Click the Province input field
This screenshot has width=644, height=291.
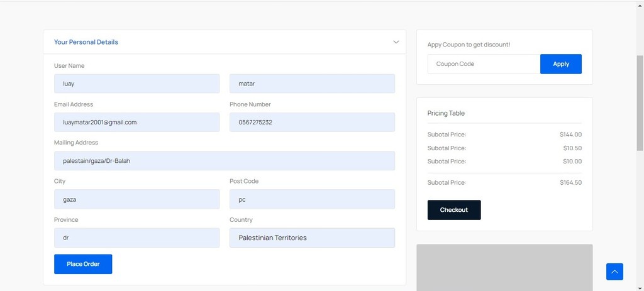tap(136, 238)
